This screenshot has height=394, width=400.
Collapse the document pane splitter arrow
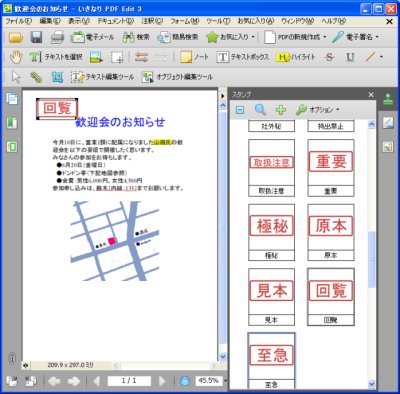(223, 96)
